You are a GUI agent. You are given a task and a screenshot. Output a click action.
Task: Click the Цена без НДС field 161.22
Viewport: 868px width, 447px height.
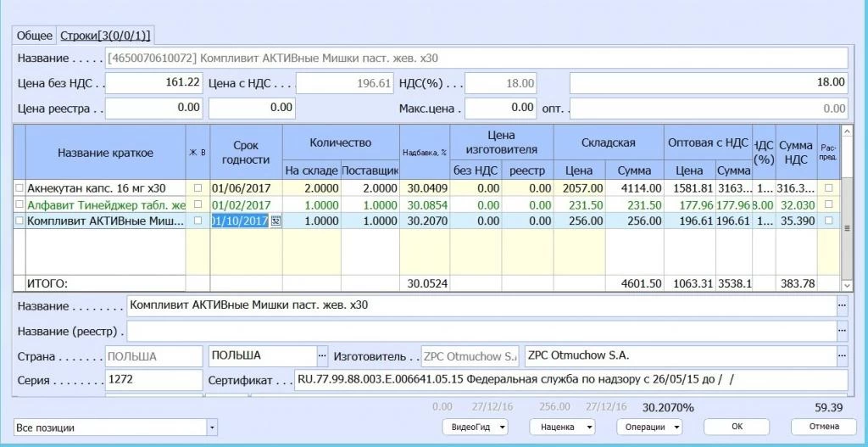coord(154,83)
